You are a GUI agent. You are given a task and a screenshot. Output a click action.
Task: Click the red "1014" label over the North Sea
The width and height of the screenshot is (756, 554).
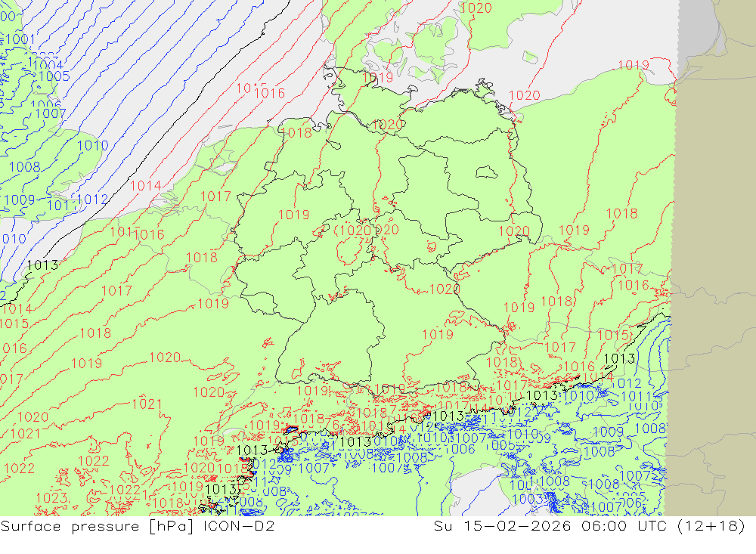(x=145, y=186)
